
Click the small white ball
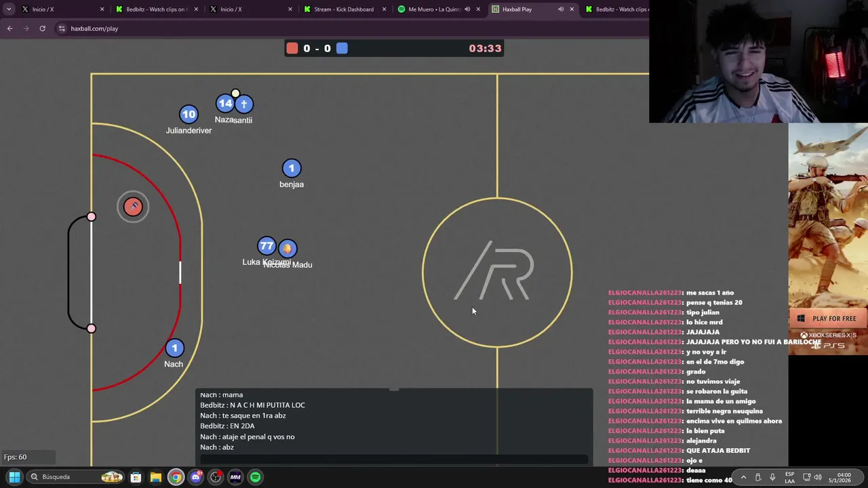[235, 94]
